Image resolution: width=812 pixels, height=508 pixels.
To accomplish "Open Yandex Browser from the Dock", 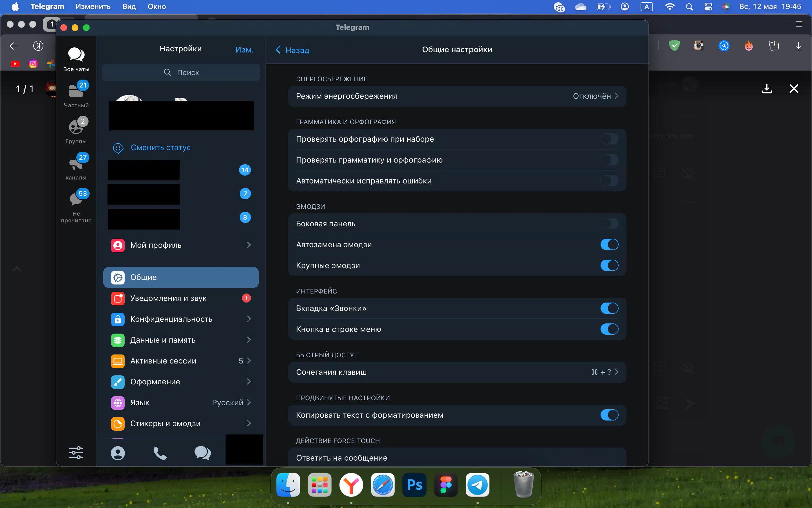I will click(351, 485).
